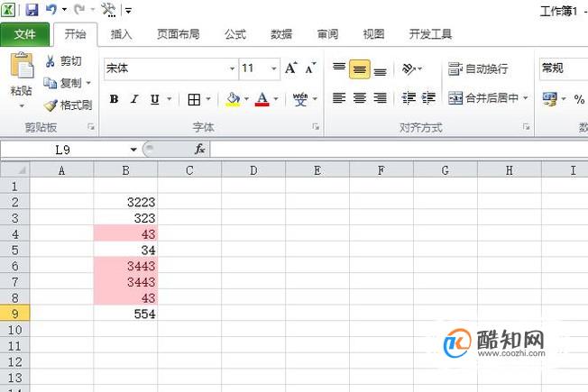Open the Name Box dropdown arrow beside L9
Image resolution: width=588 pixels, height=392 pixels.
pos(133,150)
